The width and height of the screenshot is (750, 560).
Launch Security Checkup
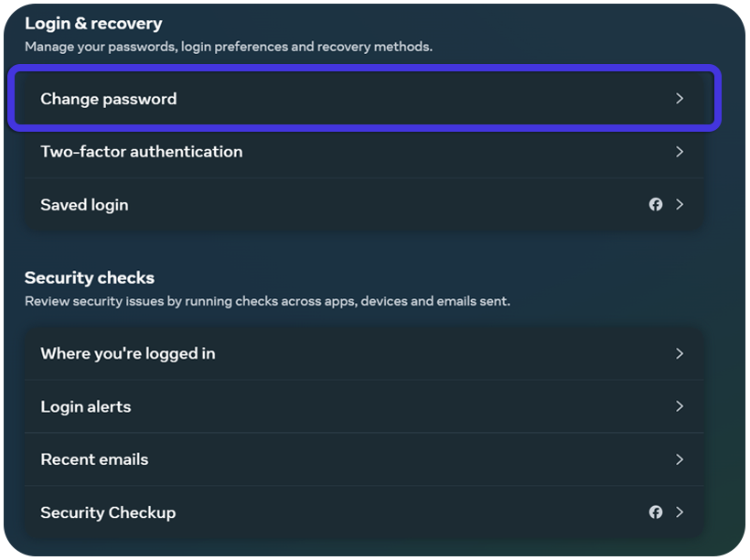[108, 512]
